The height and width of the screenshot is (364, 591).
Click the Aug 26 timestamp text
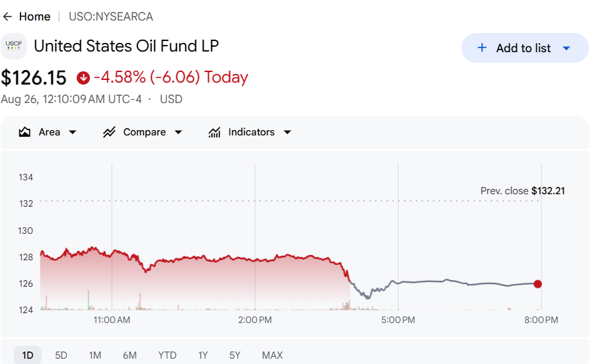pyautogui.click(x=71, y=99)
